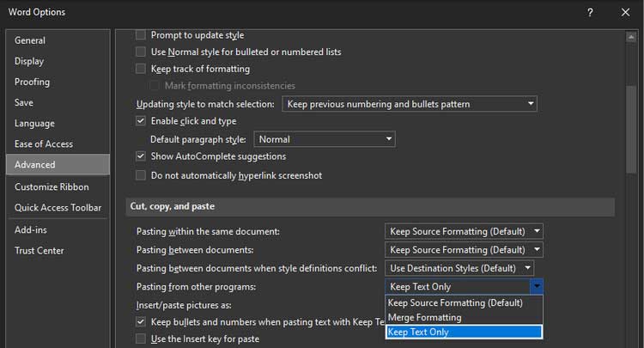Open the Trust Center section

39,250
